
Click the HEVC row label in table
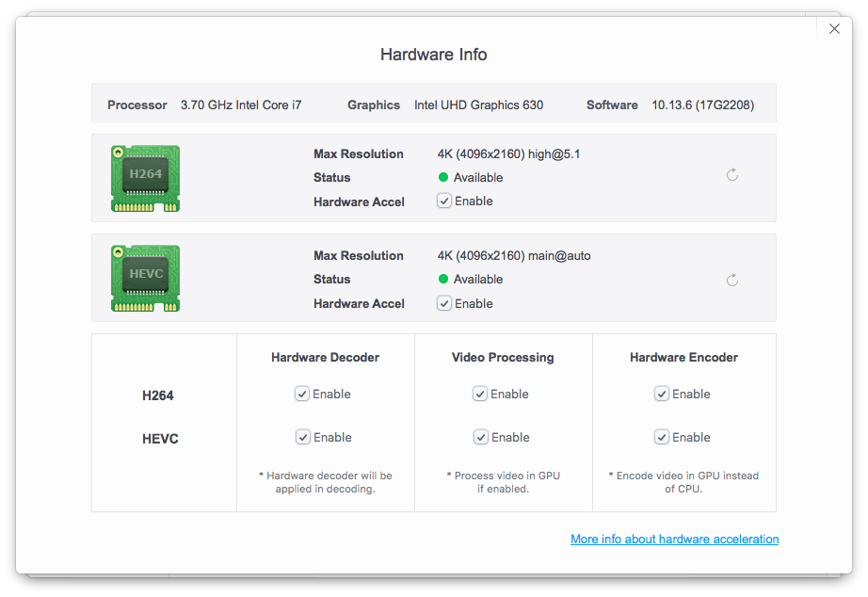tap(160, 439)
